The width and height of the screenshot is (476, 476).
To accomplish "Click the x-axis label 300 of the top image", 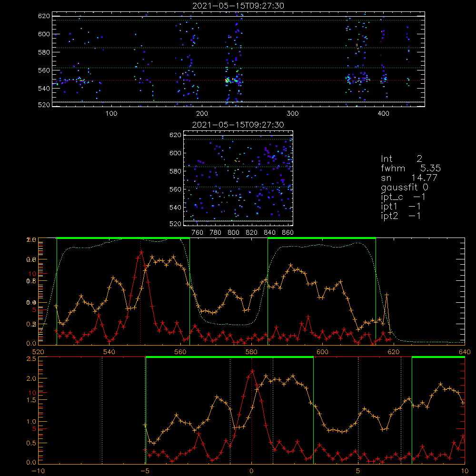I will tap(293, 114).
